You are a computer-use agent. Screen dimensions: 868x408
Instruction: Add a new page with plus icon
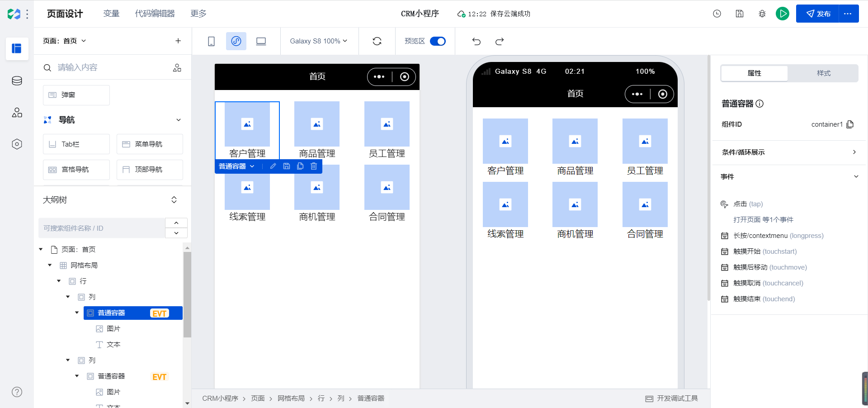[178, 41]
